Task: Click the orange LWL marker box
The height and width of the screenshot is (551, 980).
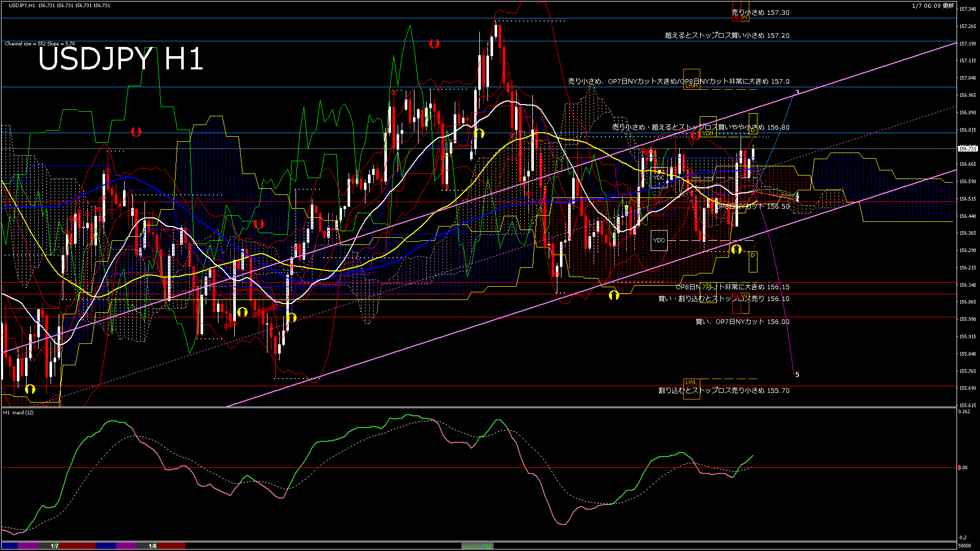Action: pyautogui.click(x=692, y=382)
